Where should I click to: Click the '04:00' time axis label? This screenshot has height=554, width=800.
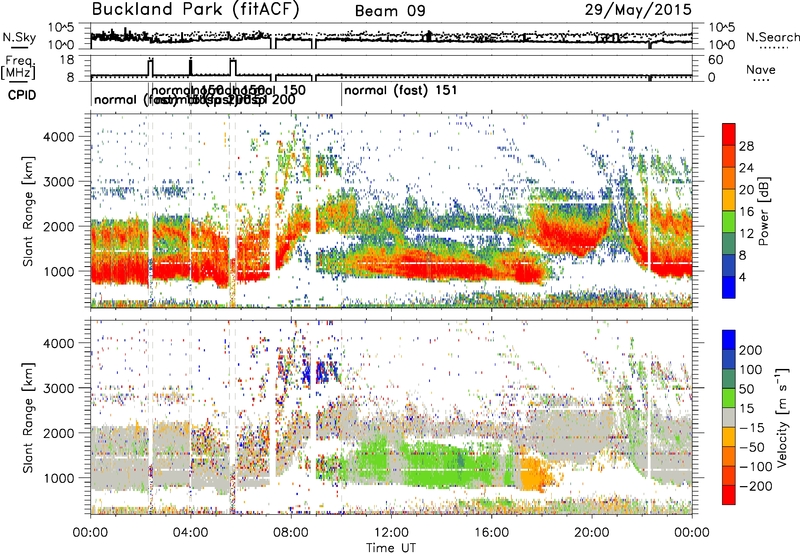(x=191, y=533)
